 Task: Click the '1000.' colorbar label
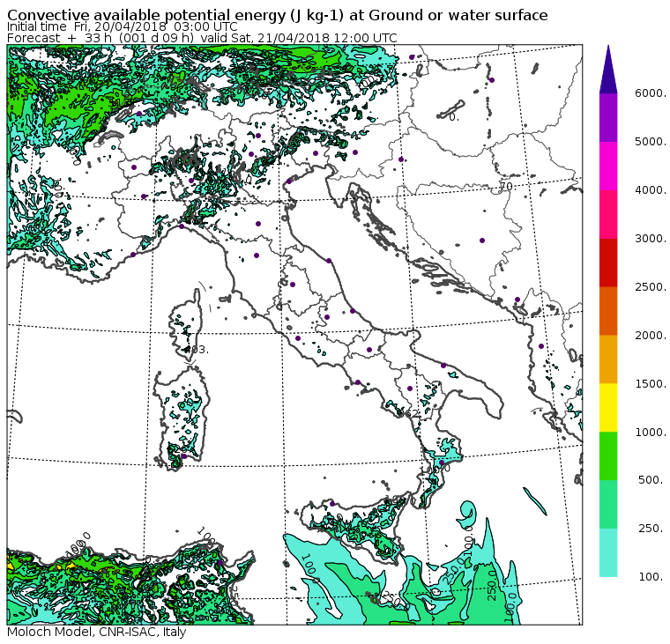pos(651,432)
